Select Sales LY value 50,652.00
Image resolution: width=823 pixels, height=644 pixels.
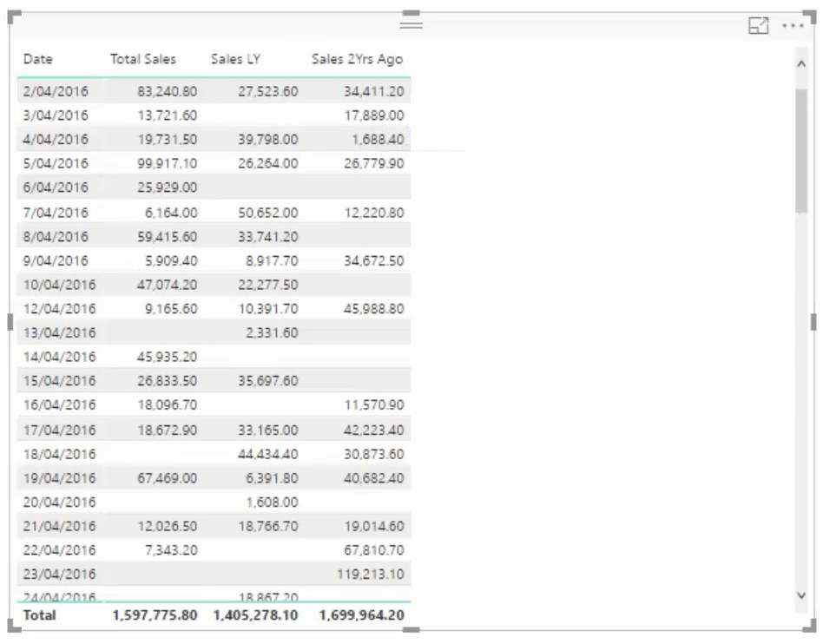tap(268, 214)
